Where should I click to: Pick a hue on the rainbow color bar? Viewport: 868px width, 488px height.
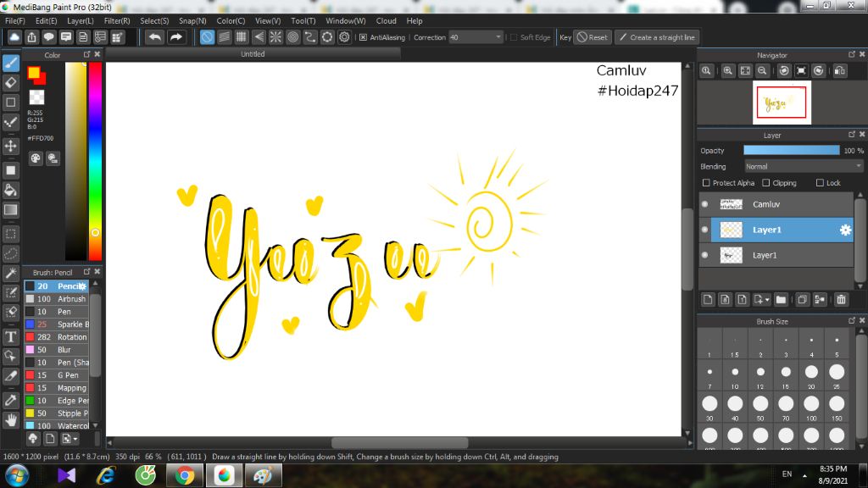[x=95, y=160]
